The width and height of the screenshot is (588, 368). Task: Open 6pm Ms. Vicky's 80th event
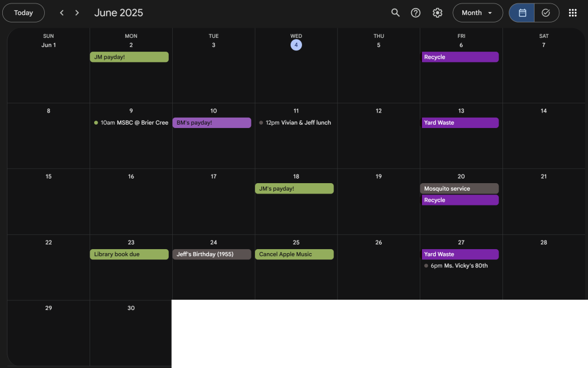pos(457,266)
